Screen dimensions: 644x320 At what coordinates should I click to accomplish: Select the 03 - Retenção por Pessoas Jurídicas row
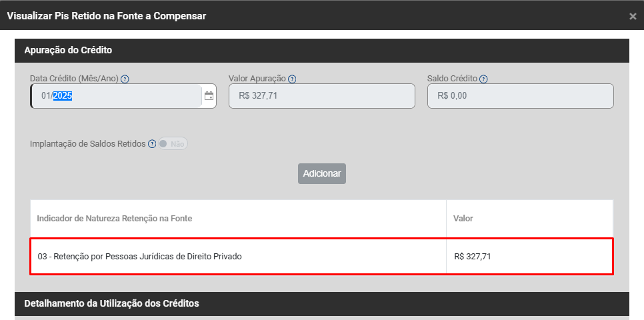(140, 256)
